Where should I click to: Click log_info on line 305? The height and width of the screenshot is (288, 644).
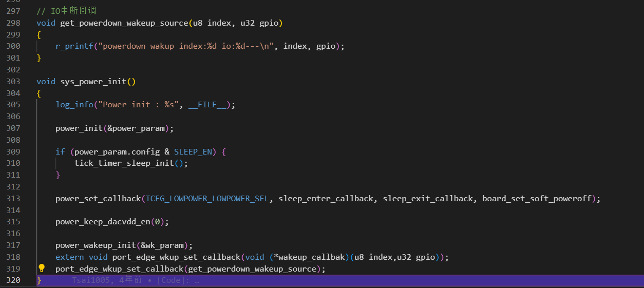pos(74,105)
